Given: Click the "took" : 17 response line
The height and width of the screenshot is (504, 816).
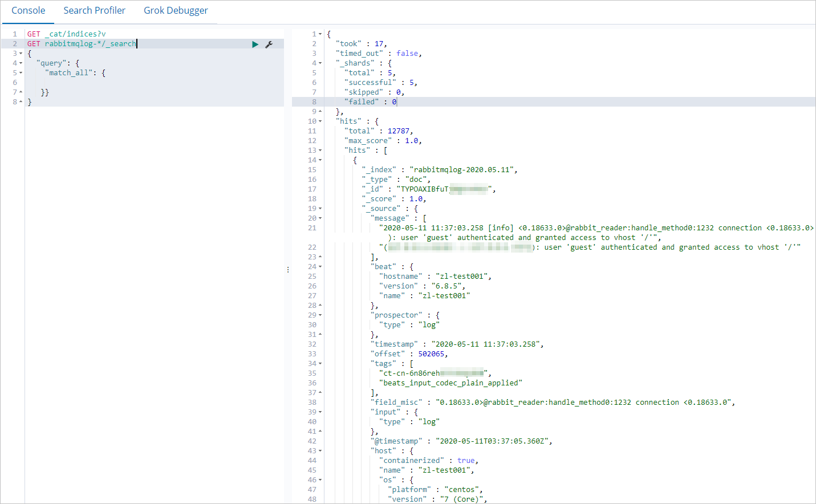Looking at the screenshot, I should [362, 44].
